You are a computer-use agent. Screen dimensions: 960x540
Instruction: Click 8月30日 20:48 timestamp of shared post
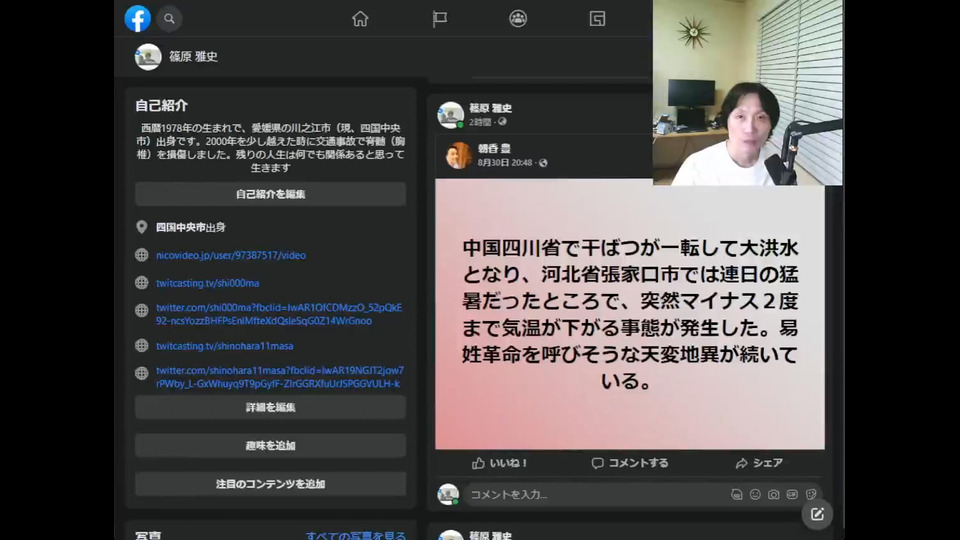(504, 163)
